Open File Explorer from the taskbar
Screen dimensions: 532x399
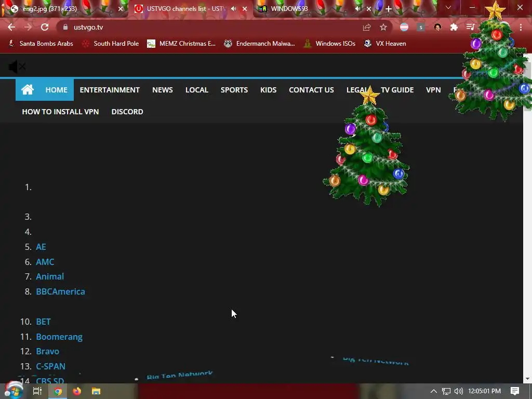(96, 391)
